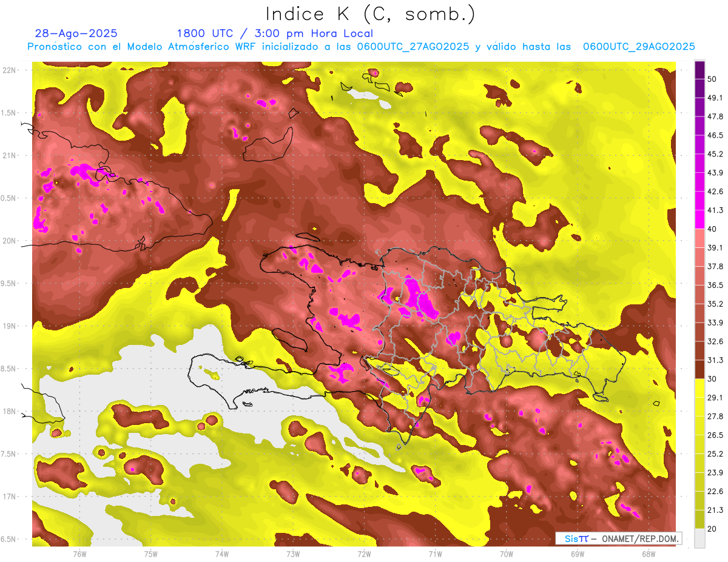This screenshot has height=562, width=728.
Task: Select the bright yellow swatch between 29.1 and 30
Action: [699, 388]
